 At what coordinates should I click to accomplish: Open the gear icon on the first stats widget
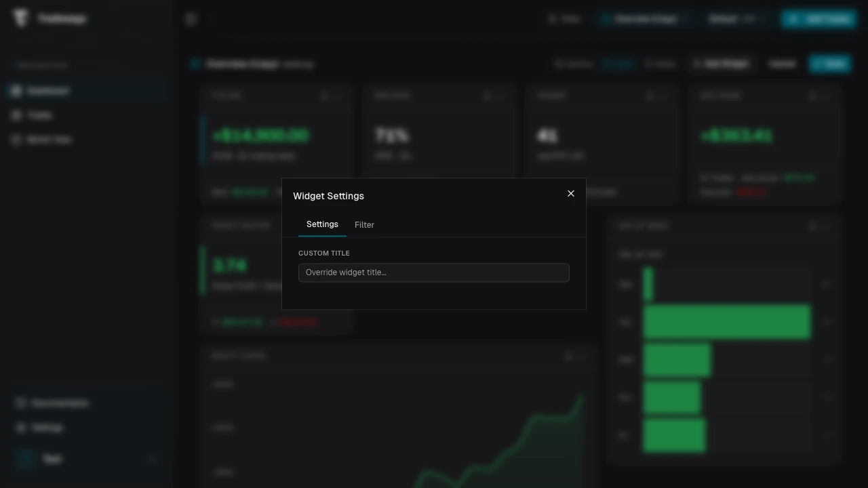tap(325, 96)
